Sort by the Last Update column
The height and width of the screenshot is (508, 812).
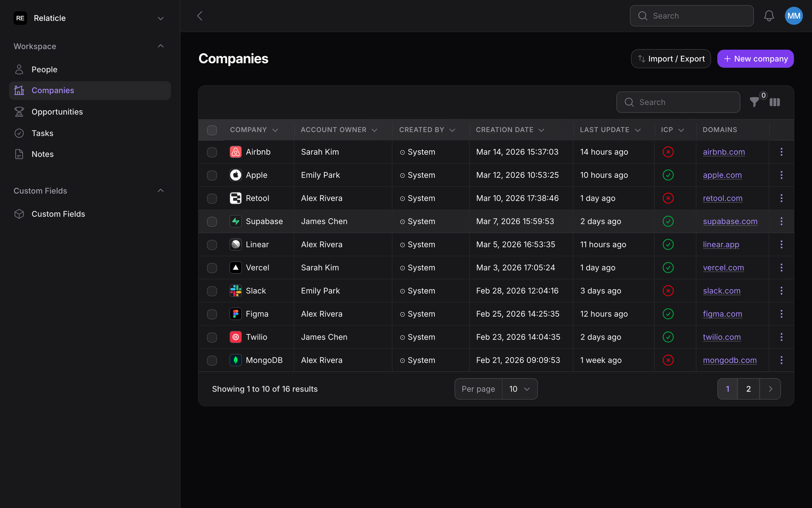click(610, 130)
